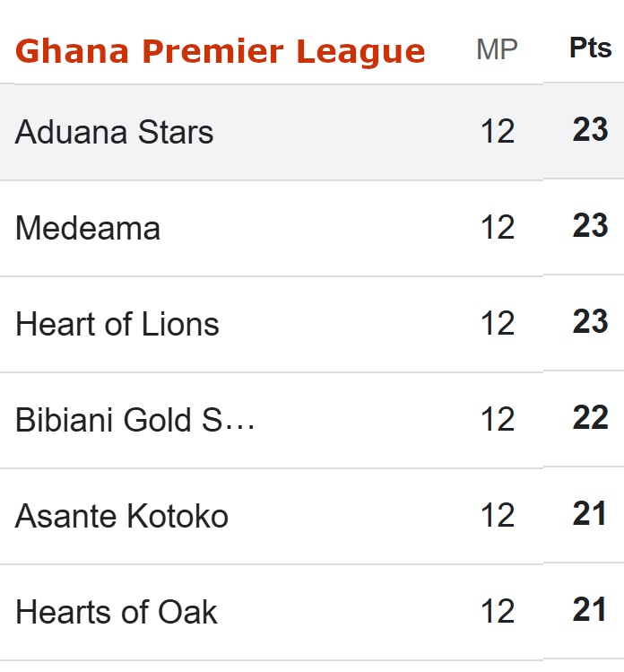
Task: Click matches played for Asante Kotoko
Action: (498, 516)
